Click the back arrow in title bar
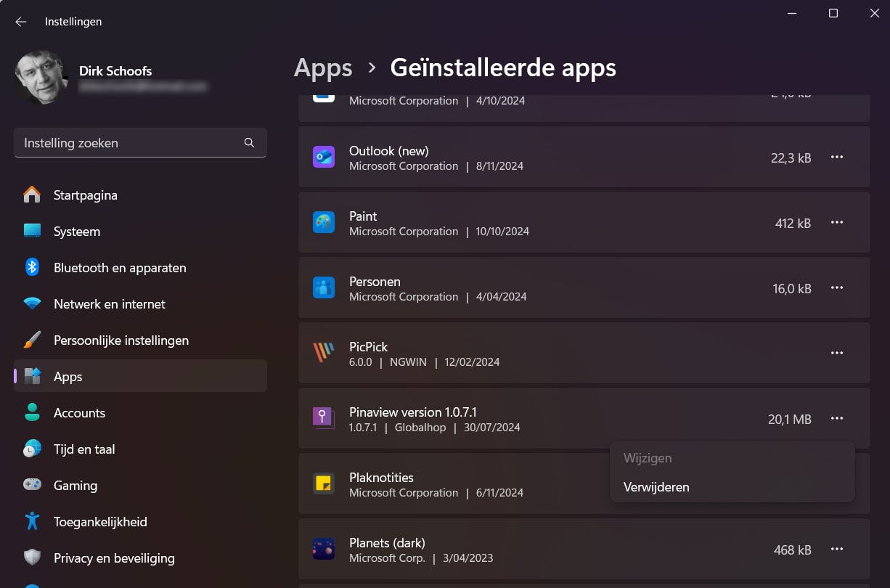890x588 pixels. [21, 22]
